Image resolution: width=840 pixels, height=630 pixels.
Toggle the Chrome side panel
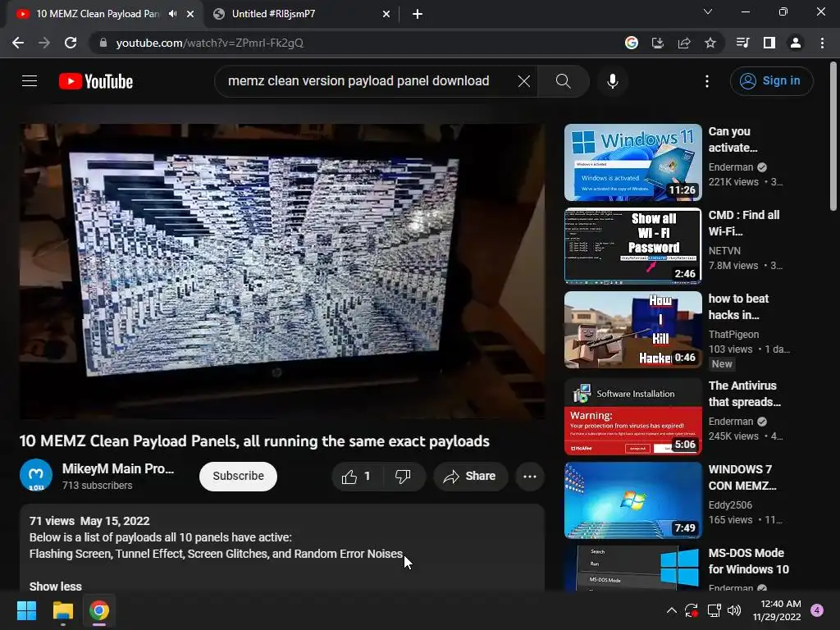(x=769, y=43)
